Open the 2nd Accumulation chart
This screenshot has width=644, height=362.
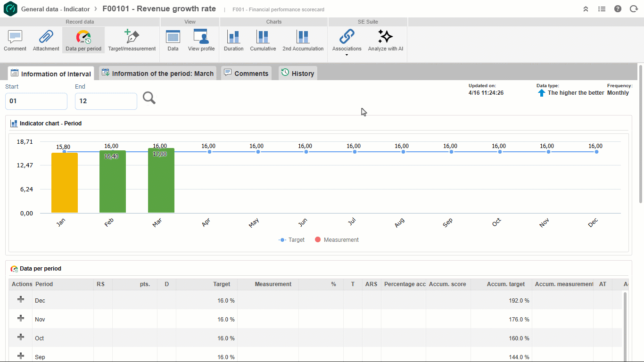point(303,40)
